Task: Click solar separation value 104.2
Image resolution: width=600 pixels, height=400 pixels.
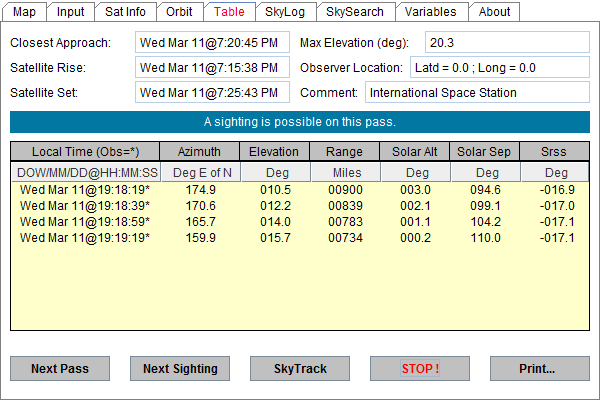Action: 486,222
